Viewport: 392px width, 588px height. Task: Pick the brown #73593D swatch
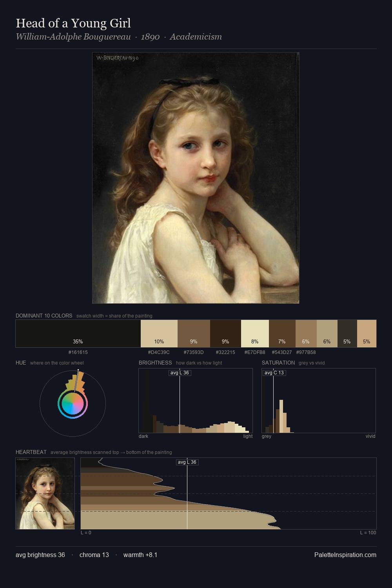[194, 334]
